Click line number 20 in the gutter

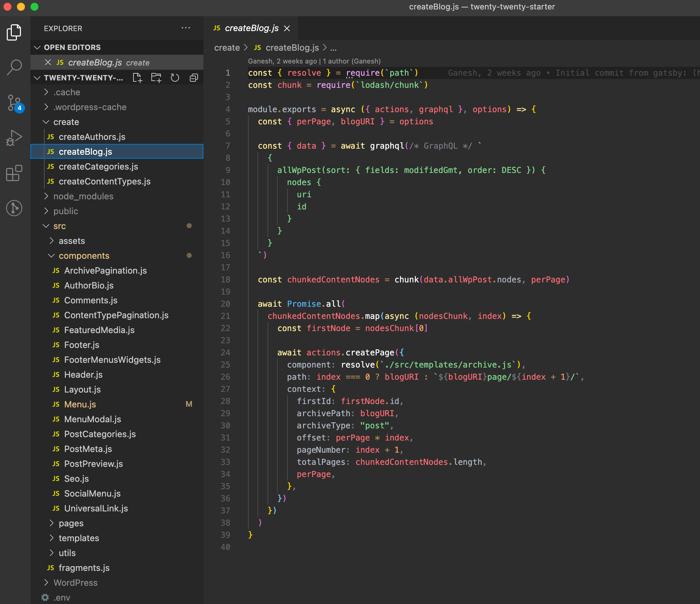225,304
